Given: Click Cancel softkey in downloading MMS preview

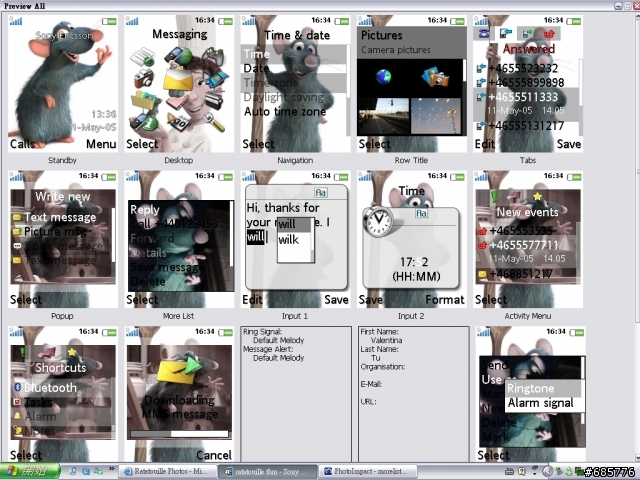Looking at the screenshot, I should click(214, 455).
